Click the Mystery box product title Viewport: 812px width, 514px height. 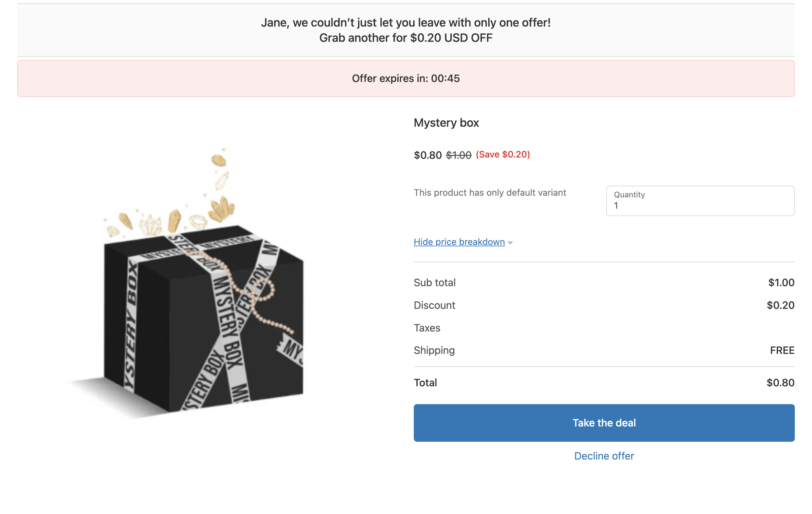point(446,123)
